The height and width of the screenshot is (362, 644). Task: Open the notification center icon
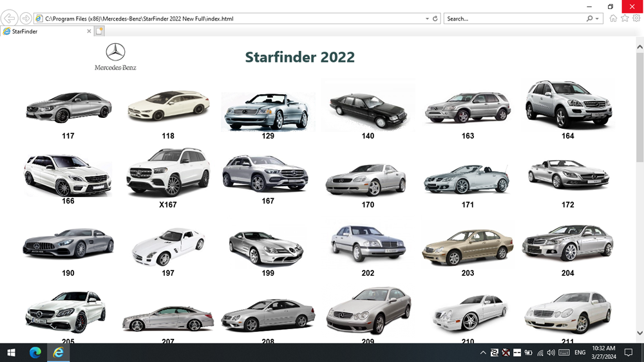(x=629, y=352)
